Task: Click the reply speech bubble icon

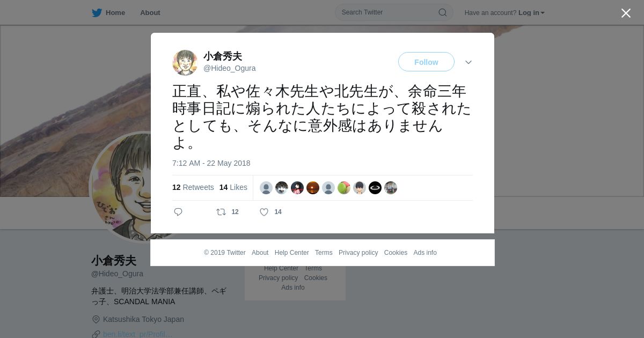Action: pos(179,212)
